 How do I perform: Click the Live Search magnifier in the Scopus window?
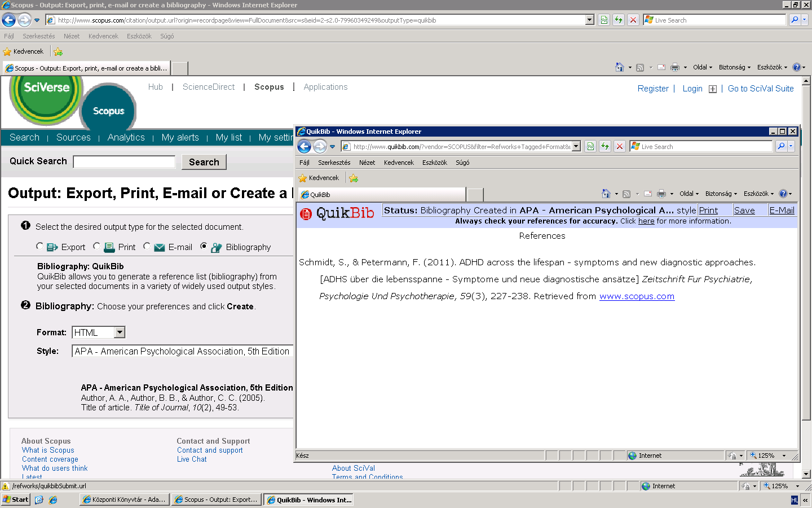tap(795, 20)
